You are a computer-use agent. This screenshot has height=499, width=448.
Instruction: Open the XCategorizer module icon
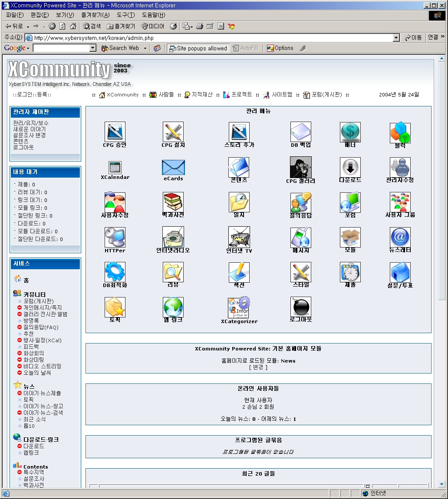(239, 308)
